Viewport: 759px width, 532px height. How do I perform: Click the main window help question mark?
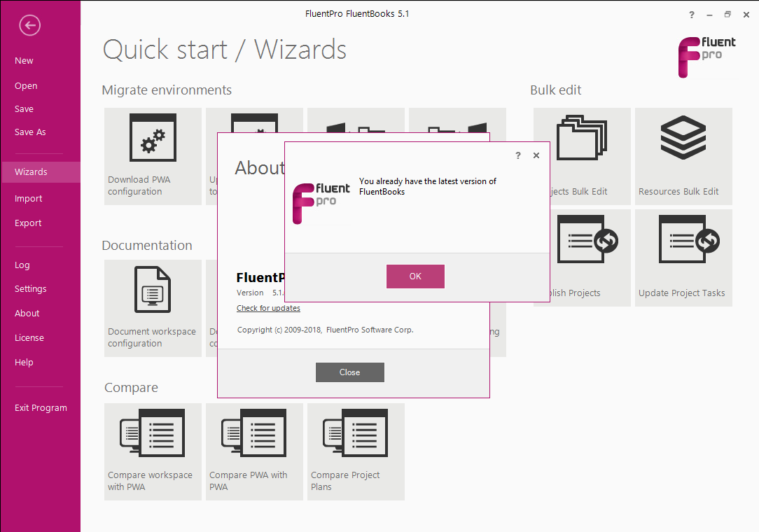tap(692, 15)
